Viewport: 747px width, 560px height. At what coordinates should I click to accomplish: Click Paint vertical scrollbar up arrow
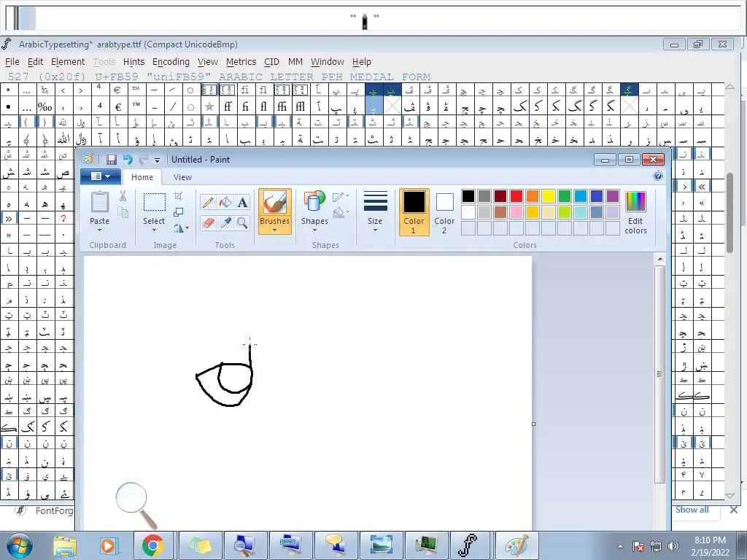pyautogui.click(x=659, y=260)
